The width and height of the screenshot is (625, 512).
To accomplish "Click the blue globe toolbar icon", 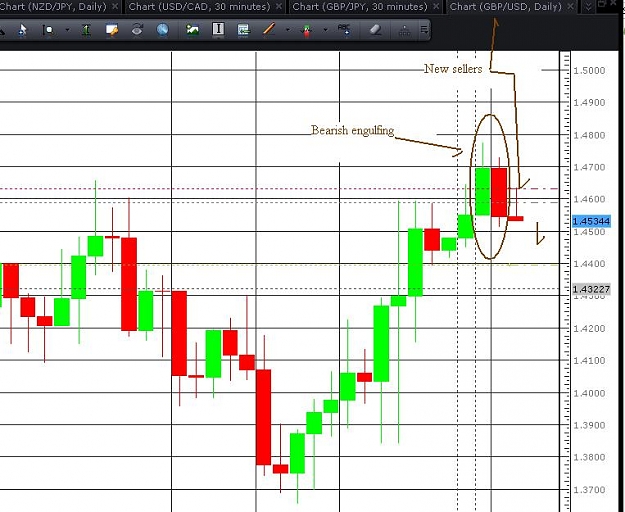I will point(163,30).
